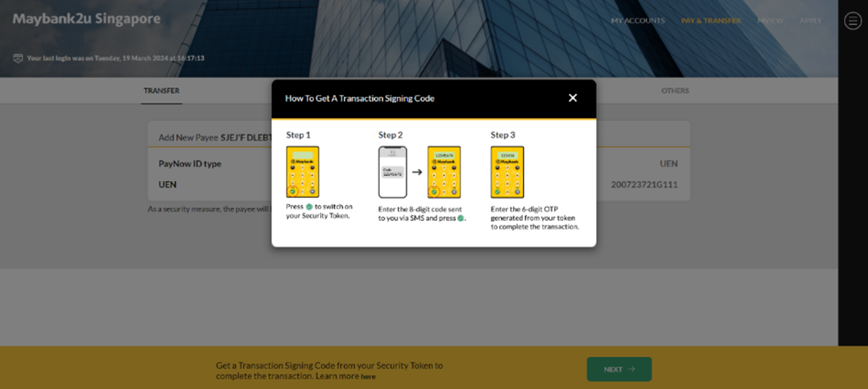Open the 'here' Learn more link
This screenshot has height=389, width=868.
(x=368, y=377)
